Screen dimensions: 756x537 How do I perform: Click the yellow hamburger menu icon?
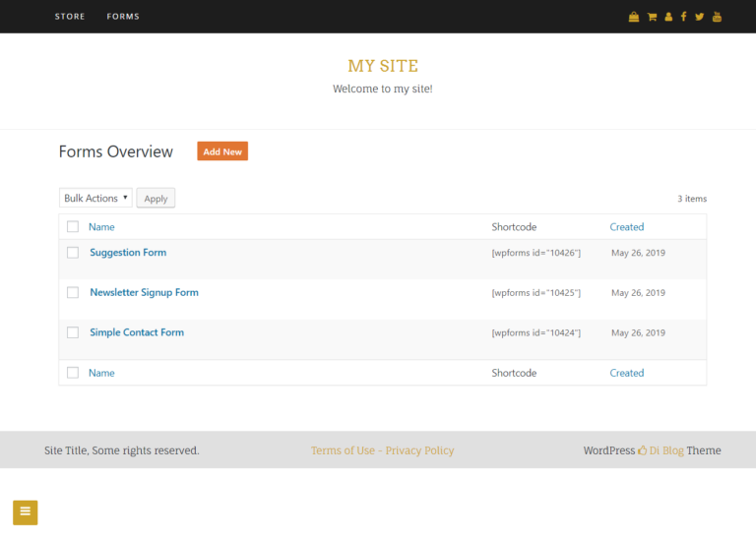pyautogui.click(x=26, y=512)
